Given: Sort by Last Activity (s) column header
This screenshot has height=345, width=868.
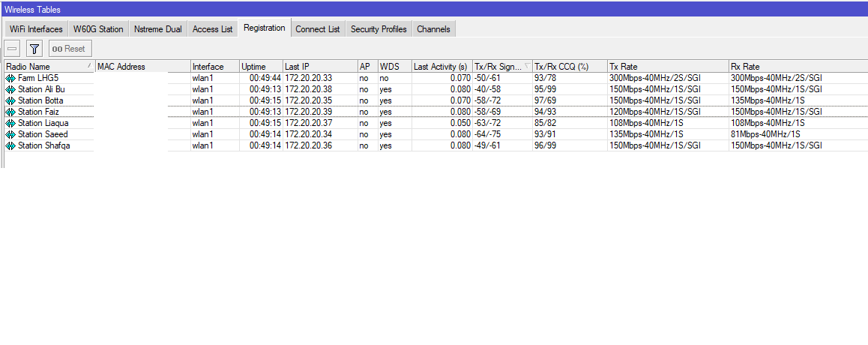Looking at the screenshot, I should 442,67.
